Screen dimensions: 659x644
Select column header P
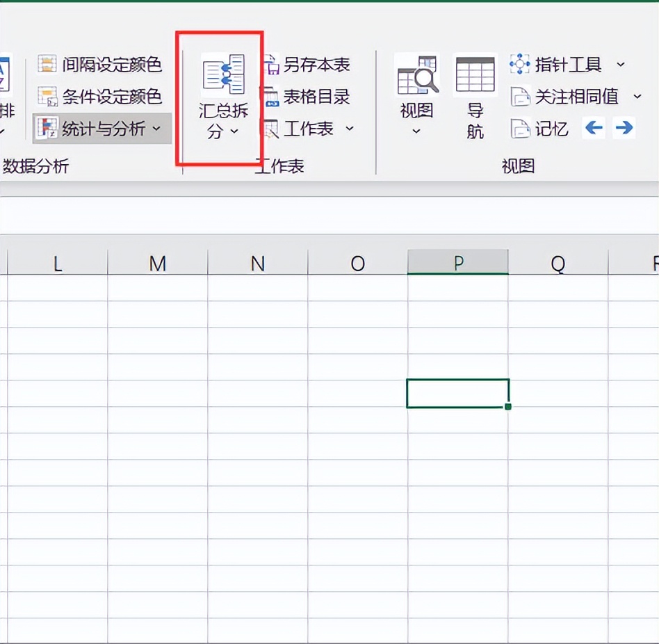click(458, 264)
